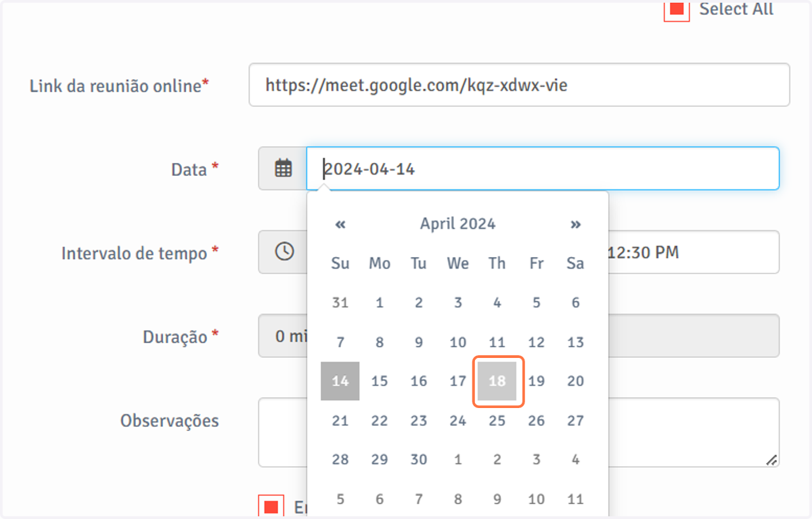This screenshot has height=519, width=812.
Task: Click the Observações label
Action: click(170, 421)
